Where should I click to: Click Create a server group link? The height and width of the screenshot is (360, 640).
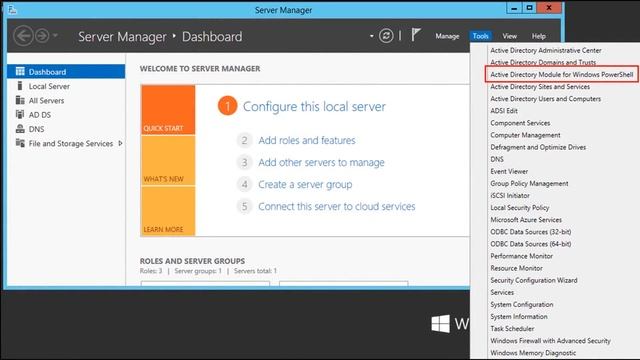click(305, 184)
